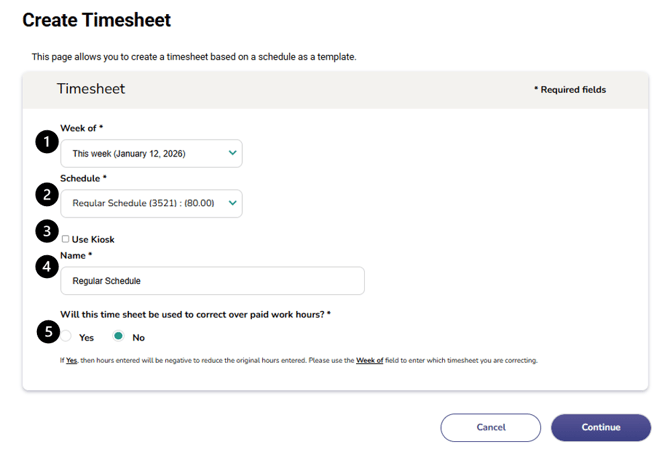The width and height of the screenshot is (670, 458).
Task: Click into the Name text field
Action: [x=212, y=281]
